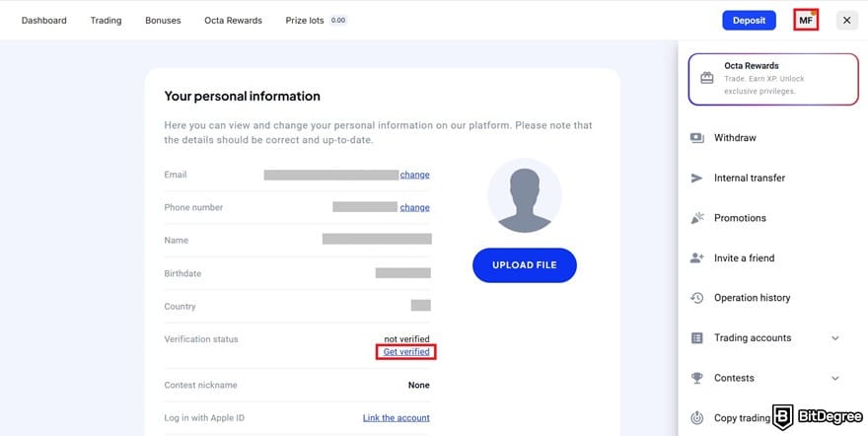Open the Bonuses tab
Image resolution: width=868 pixels, height=436 pixels.
click(x=163, y=21)
